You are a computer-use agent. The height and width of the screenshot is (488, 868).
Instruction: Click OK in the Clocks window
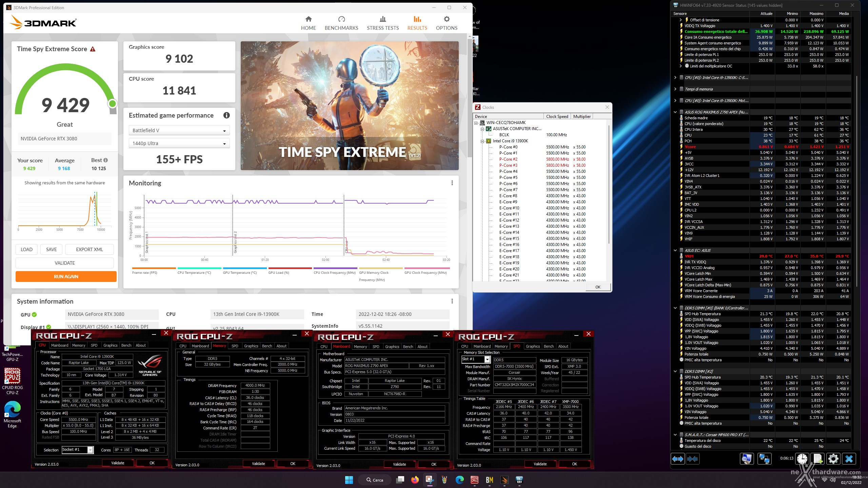598,287
